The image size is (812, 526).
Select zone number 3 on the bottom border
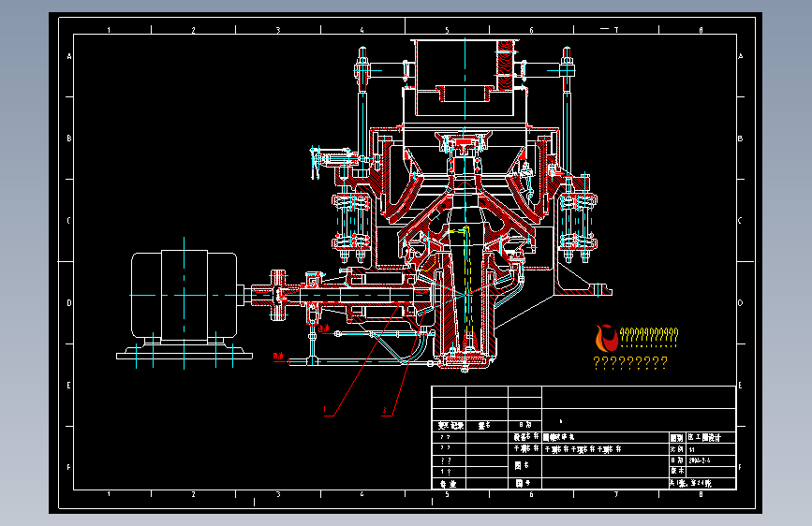(x=278, y=494)
